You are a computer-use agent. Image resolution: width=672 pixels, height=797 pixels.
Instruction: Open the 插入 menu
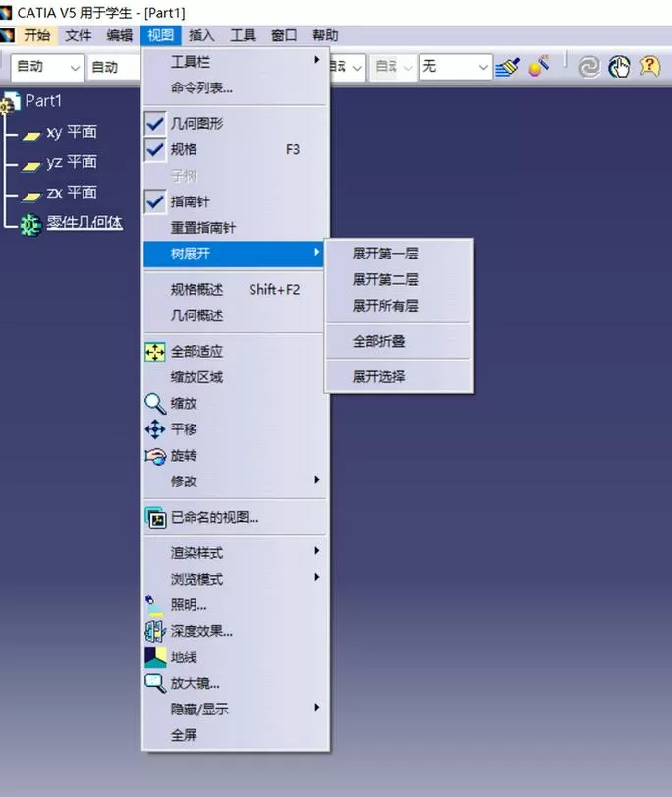click(x=201, y=35)
